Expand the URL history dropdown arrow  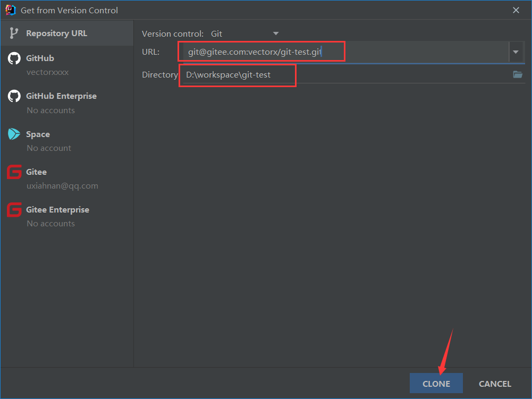pos(516,52)
